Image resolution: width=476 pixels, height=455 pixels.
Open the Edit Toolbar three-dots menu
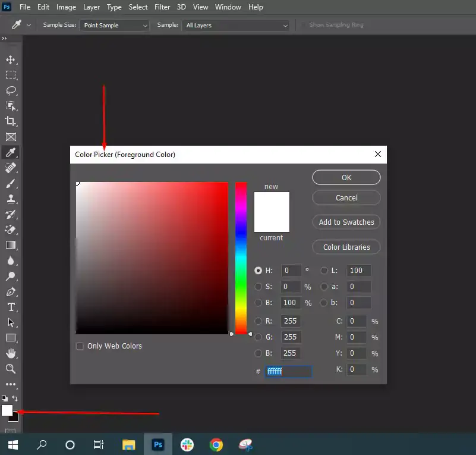coord(11,384)
